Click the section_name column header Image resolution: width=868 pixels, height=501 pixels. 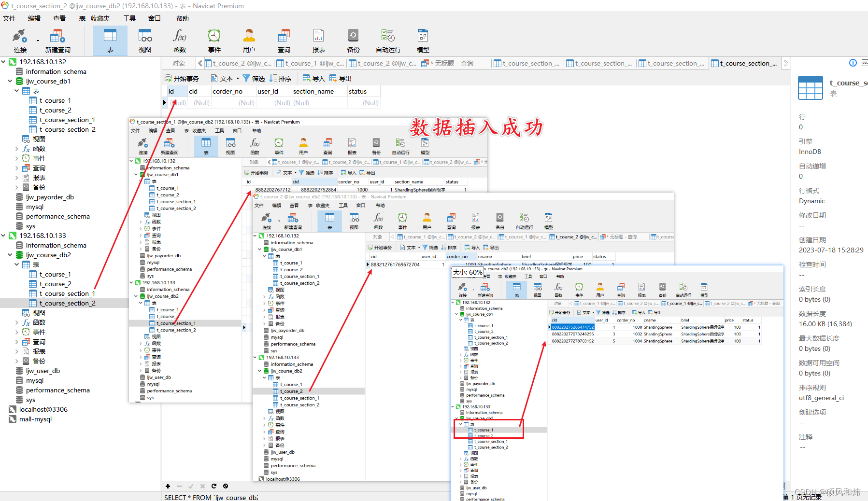pos(319,91)
